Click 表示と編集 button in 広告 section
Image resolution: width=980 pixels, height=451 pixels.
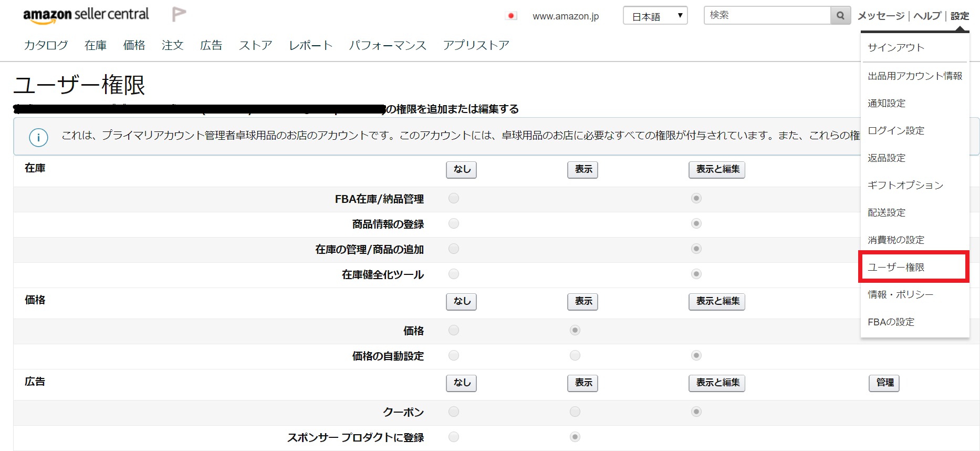pos(717,383)
